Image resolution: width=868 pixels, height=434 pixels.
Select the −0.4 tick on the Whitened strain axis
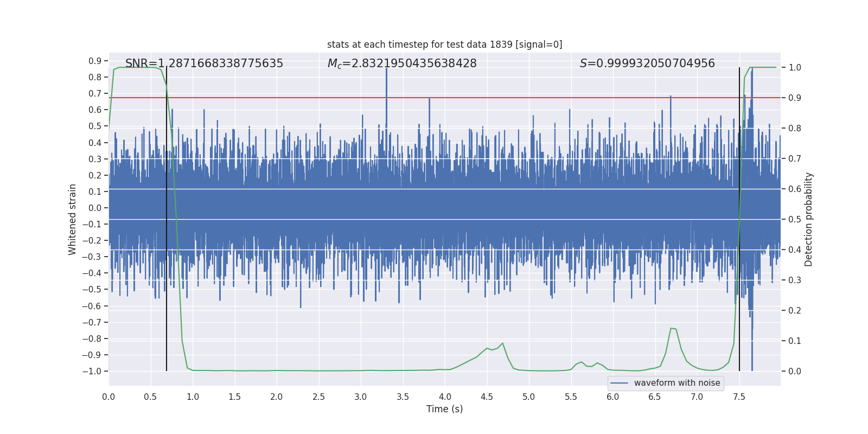pos(92,273)
